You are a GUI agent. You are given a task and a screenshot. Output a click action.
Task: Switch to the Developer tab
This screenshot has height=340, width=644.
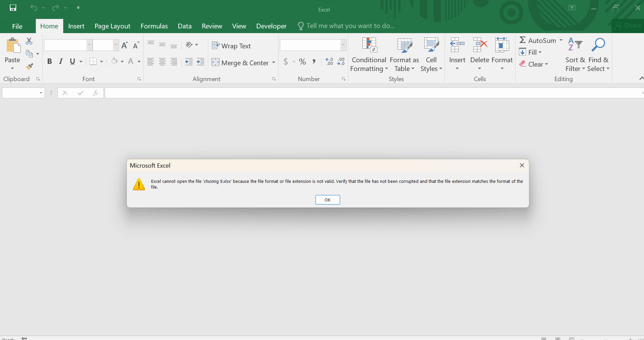click(271, 26)
